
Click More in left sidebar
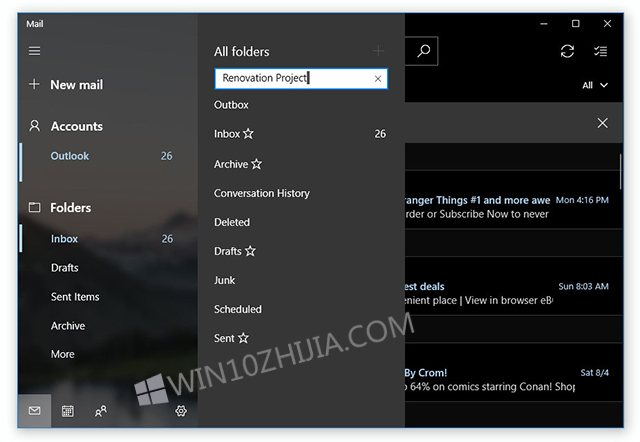(109, 354)
